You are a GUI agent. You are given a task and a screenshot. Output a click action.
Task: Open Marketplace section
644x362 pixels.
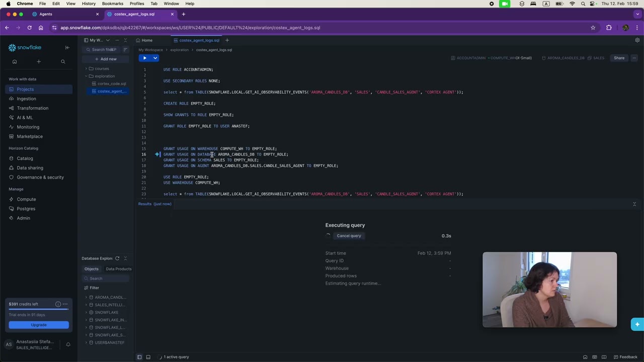pos(39,136)
